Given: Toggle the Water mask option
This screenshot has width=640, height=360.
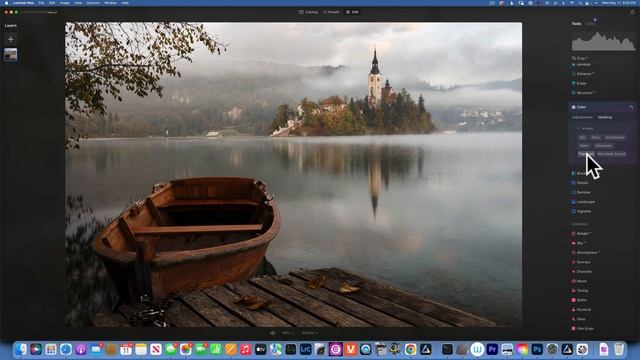Looking at the screenshot, I should [x=584, y=146].
